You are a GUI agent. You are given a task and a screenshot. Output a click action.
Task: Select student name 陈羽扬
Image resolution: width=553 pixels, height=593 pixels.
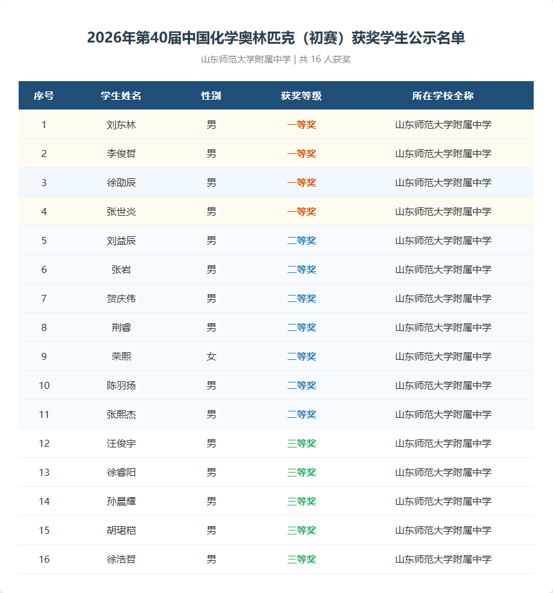click(x=121, y=385)
